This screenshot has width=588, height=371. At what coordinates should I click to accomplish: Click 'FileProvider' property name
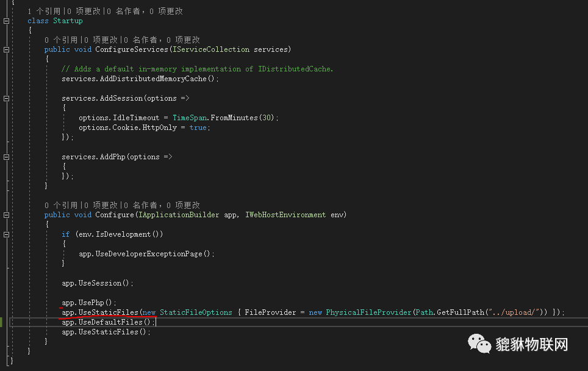(x=270, y=312)
